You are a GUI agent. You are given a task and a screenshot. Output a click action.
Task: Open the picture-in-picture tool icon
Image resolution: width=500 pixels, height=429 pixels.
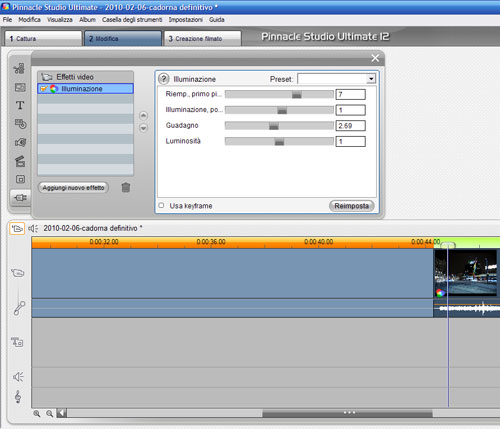(x=20, y=179)
